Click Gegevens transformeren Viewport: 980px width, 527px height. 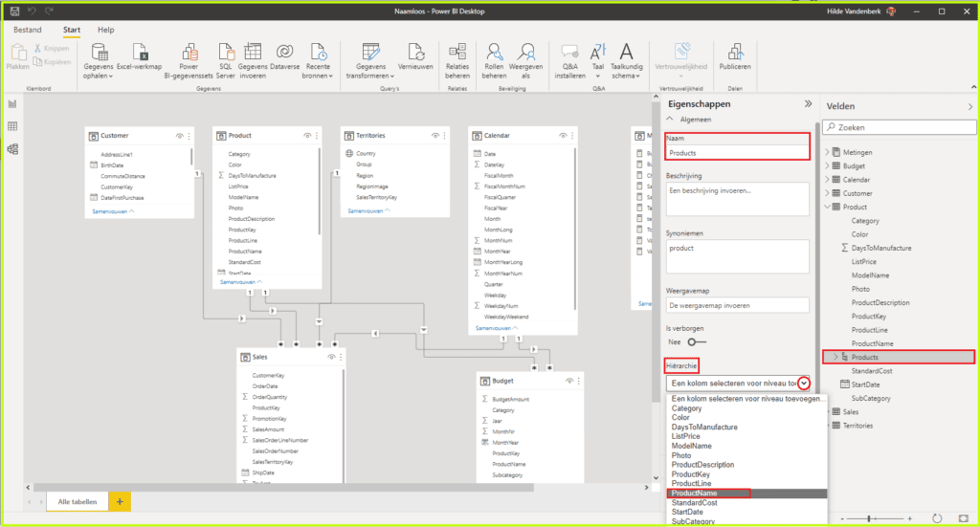click(x=370, y=60)
